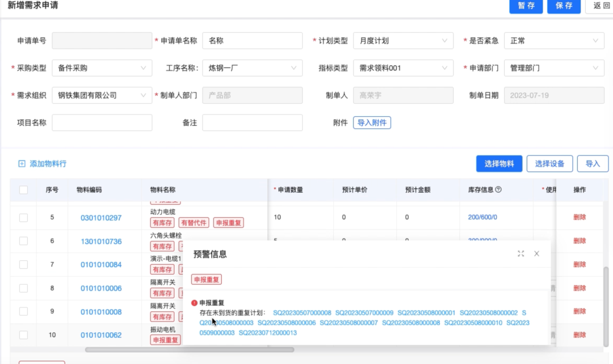Open the 计划类型 dropdown showing 月度计划
The width and height of the screenshot is (613, 364).
click(x=403, y=40)
